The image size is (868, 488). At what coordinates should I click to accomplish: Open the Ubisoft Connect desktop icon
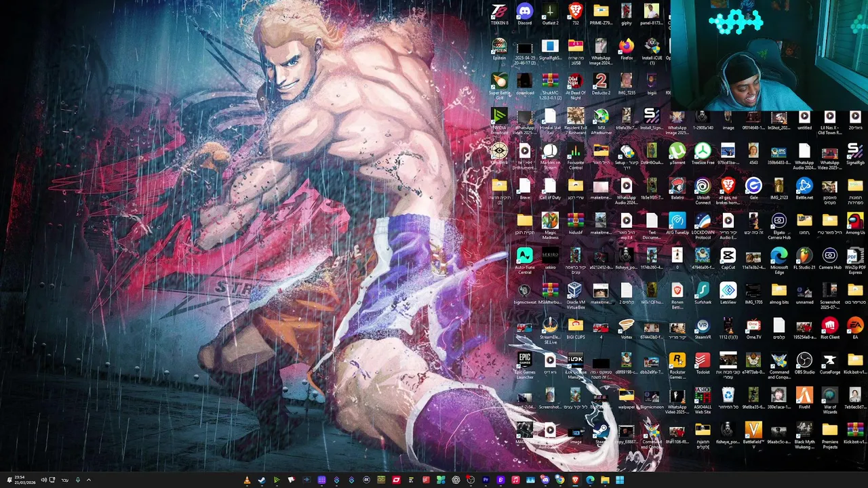[x=703, y=192]
